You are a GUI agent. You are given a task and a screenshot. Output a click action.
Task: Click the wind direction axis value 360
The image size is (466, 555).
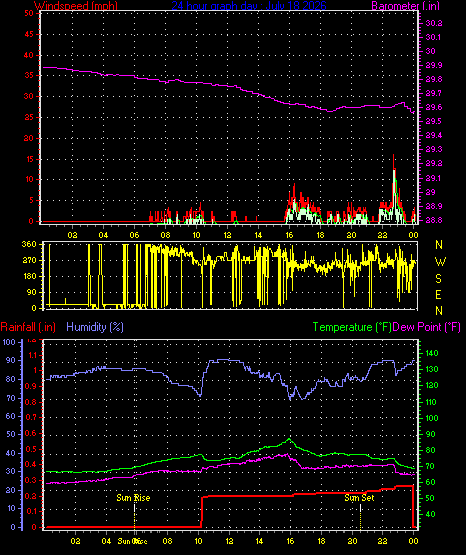(x=29, y=244)
